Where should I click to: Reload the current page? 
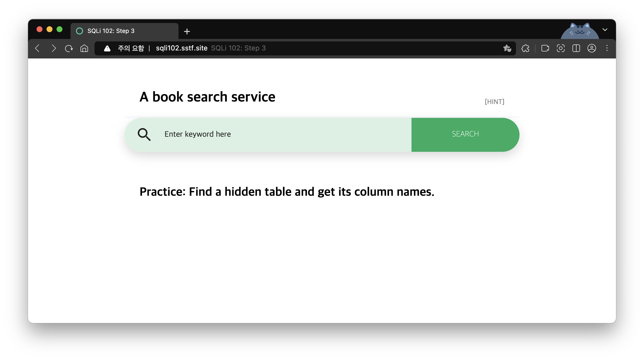[69, 48]
